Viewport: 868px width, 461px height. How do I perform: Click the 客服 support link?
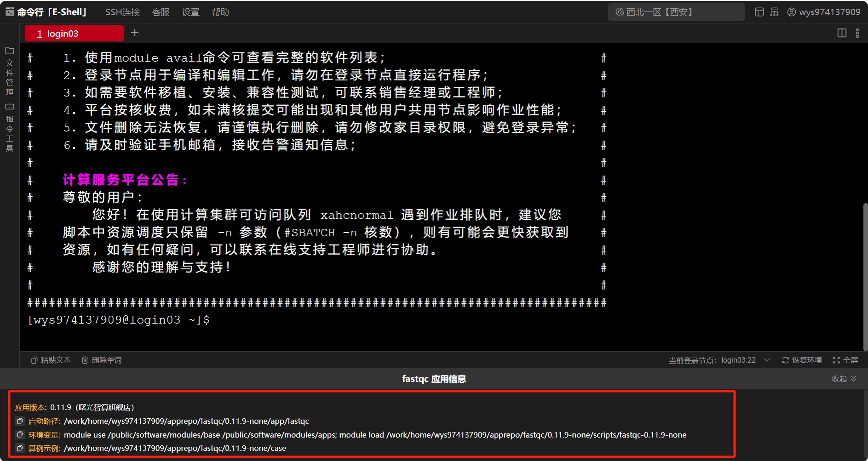point(160,12)
